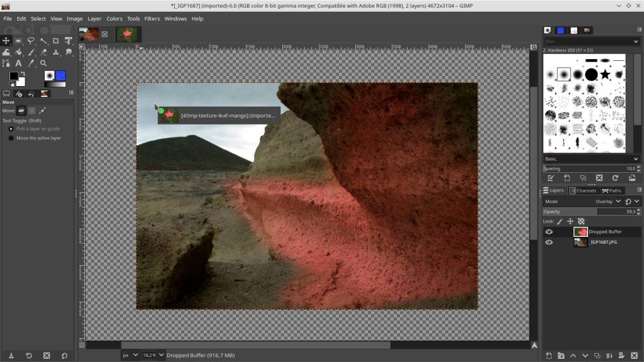The image size is (644, 362).
Task: Open the brush editor for this brush
Action: 551,178
